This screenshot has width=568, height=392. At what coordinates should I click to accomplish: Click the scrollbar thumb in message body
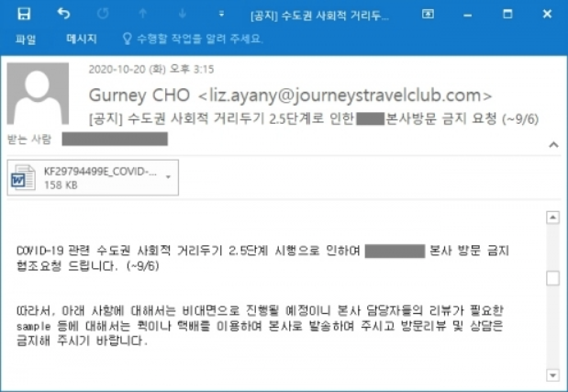552,278
